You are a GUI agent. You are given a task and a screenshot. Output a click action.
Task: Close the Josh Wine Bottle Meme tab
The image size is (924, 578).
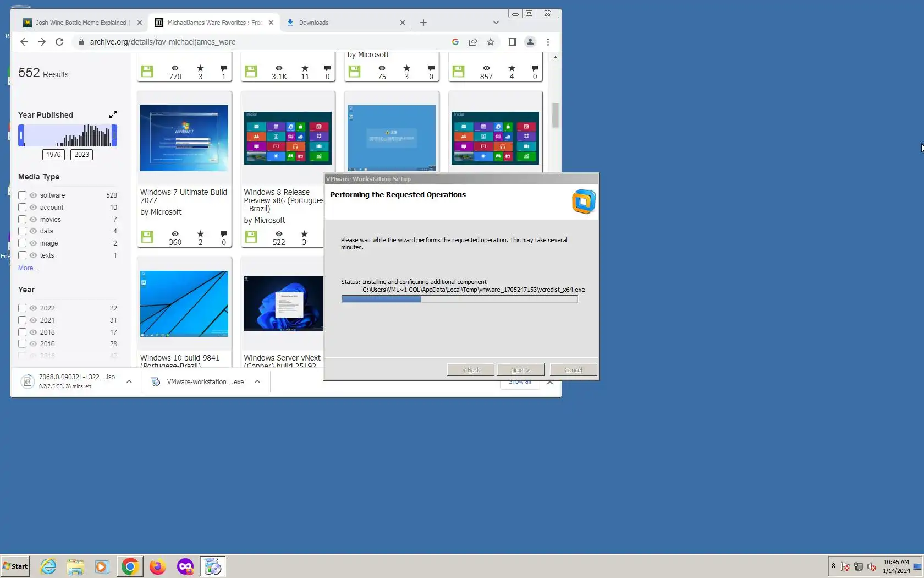tap(140, 23)
